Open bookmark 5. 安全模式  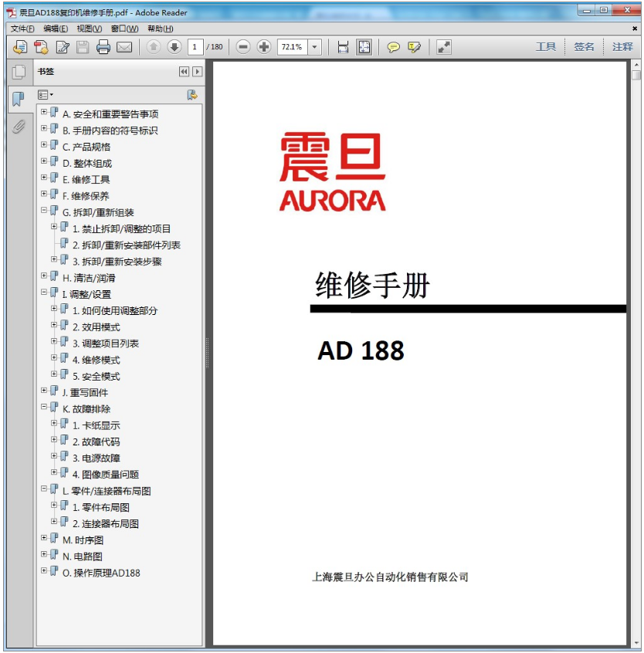[97, 377]
